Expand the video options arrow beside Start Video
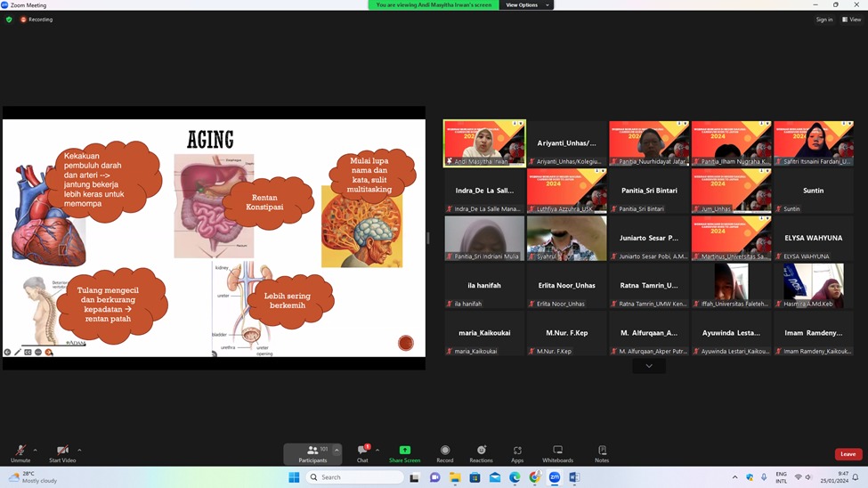 pyautogui.click(x=79, y=450)
